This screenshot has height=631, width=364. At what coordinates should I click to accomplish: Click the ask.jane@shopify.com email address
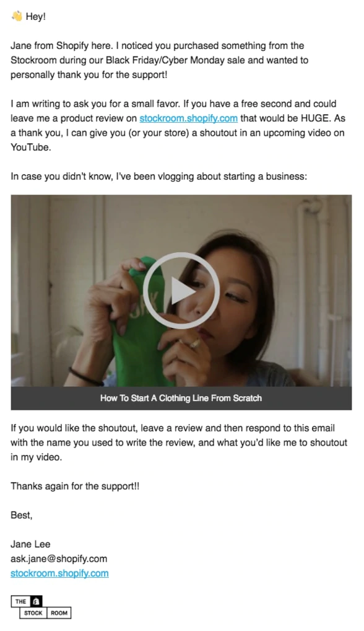pos(59,558)
